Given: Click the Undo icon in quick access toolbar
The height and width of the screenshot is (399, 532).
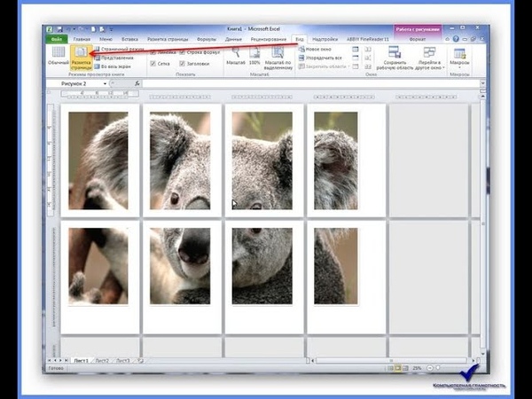Looking at the screenshot, I should click(x=68, y=29).
